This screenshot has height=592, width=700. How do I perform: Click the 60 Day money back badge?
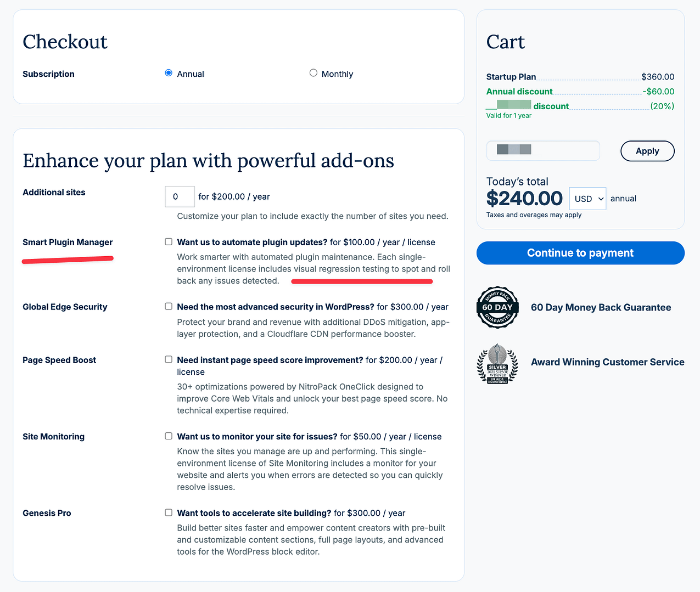click(x=497, y=307)
